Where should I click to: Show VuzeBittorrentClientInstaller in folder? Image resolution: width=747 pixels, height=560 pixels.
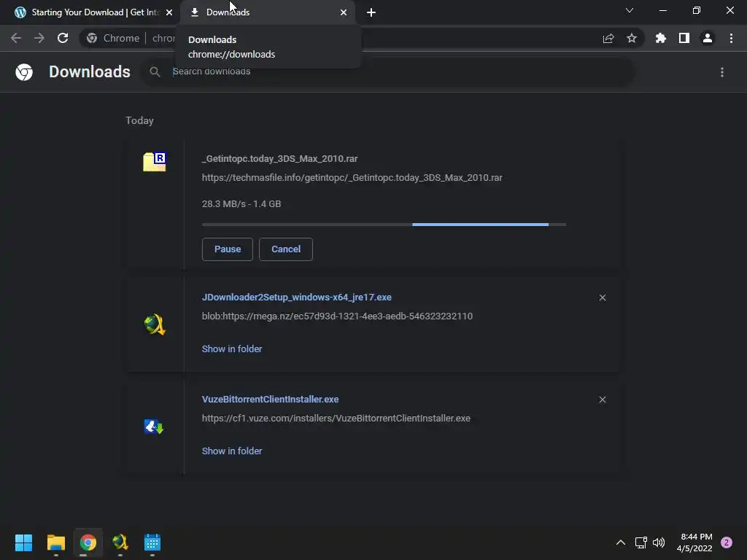(x=232, y=451)
